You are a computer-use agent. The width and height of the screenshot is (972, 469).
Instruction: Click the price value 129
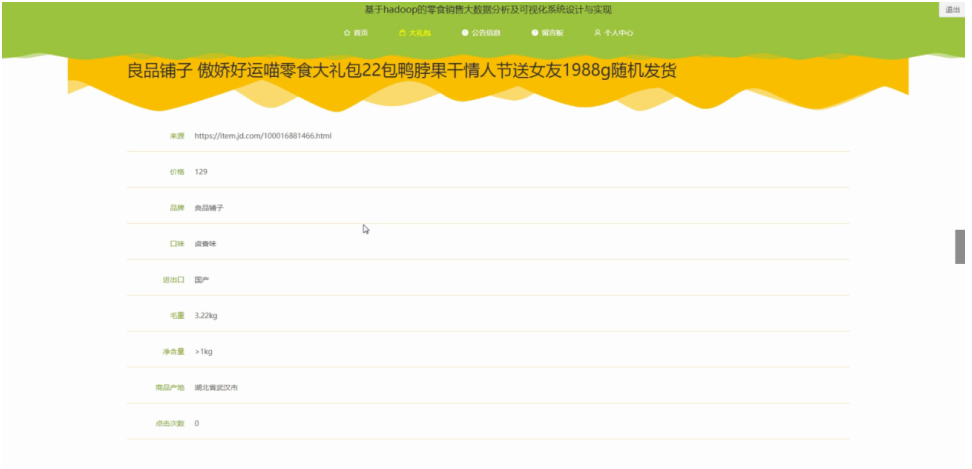pyautogui.click(x=201, y=172)
